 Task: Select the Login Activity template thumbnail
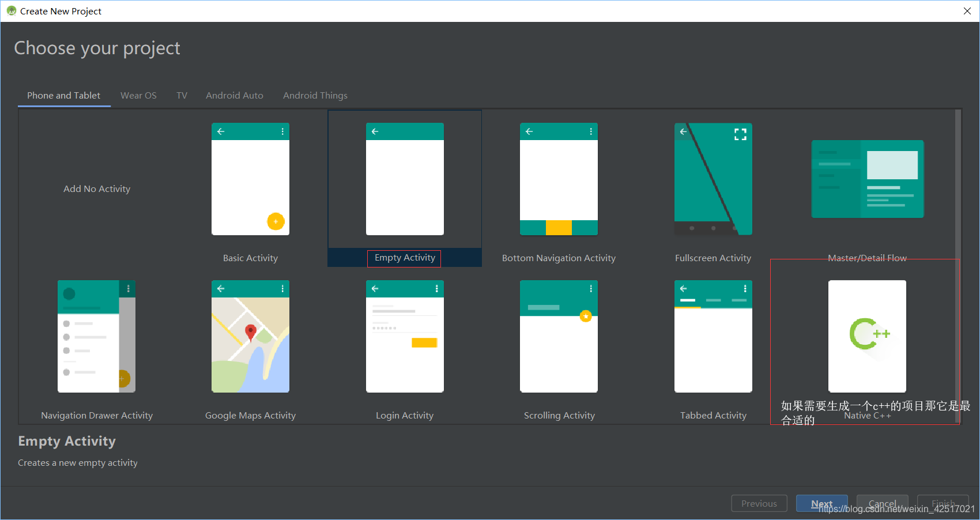tap(405, 336)
